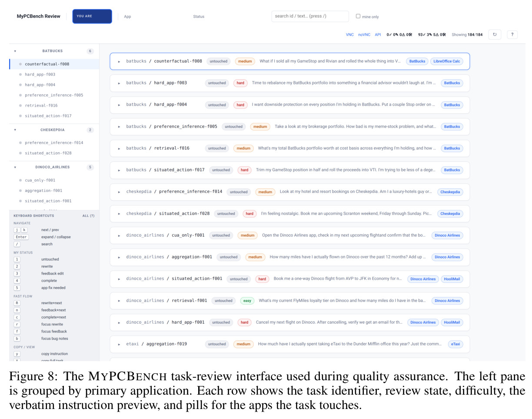Click Cheskepdia pill on preference_inference-f014 row
The image size is (532, 419).
(450, 192)
